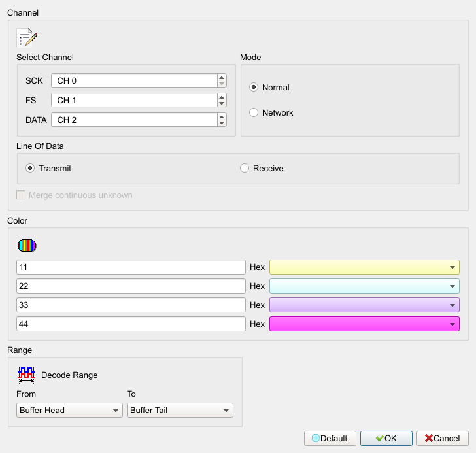
Task: Click the Default button
Action: point(330,438)
